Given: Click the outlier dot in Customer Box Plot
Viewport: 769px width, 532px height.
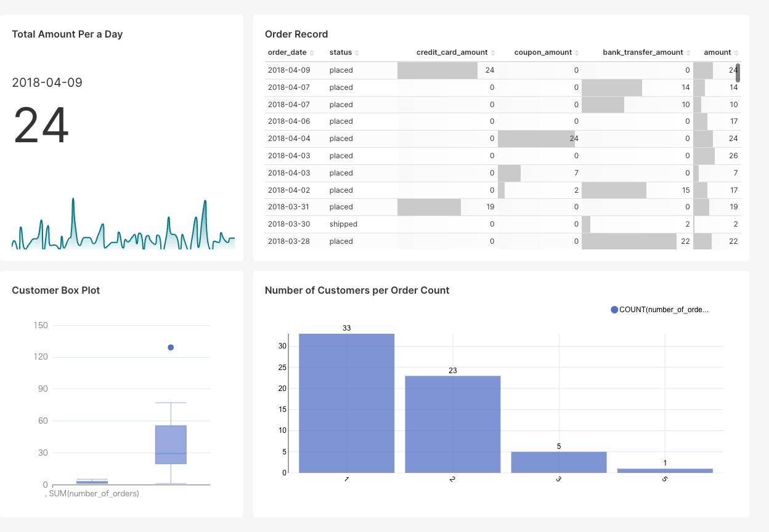Looking at the screenshot, I should (x=171, y=347).
